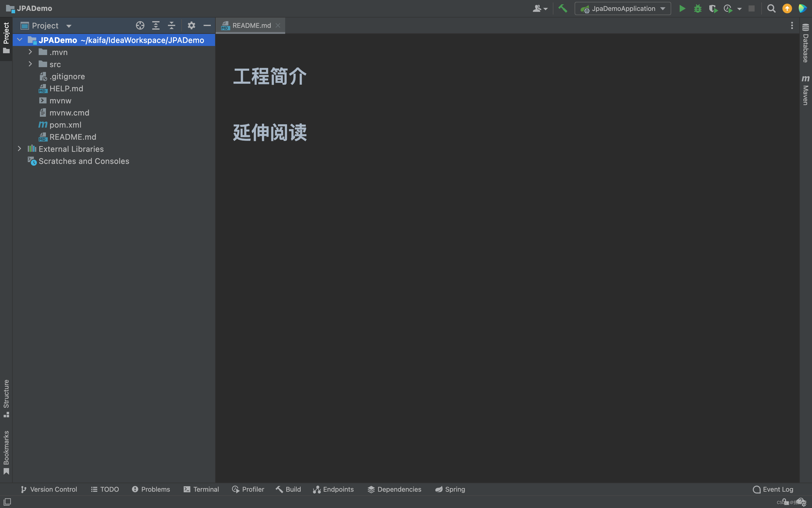This screenshot has width=812, height=508.
Task: Open the Terminal tool window
Action: point(201,489)
